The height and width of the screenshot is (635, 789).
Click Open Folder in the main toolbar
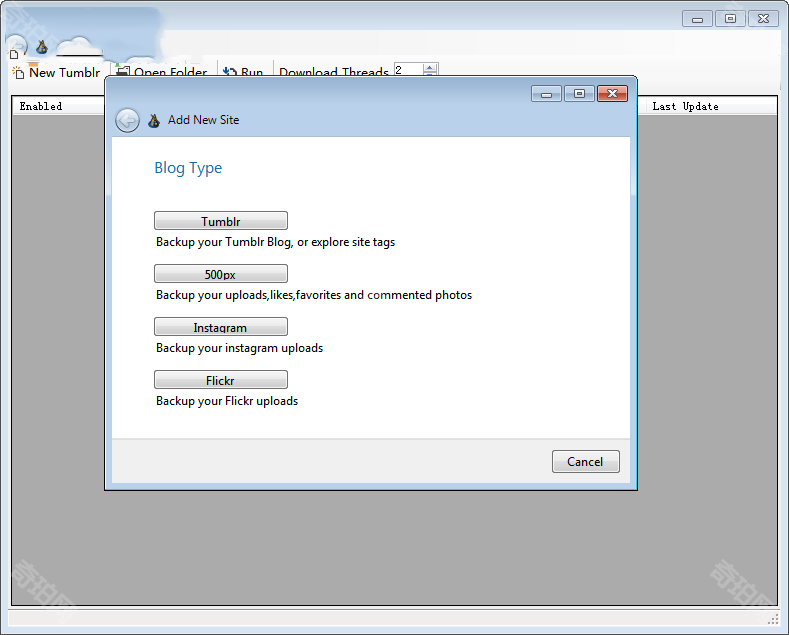pos(161,72)
